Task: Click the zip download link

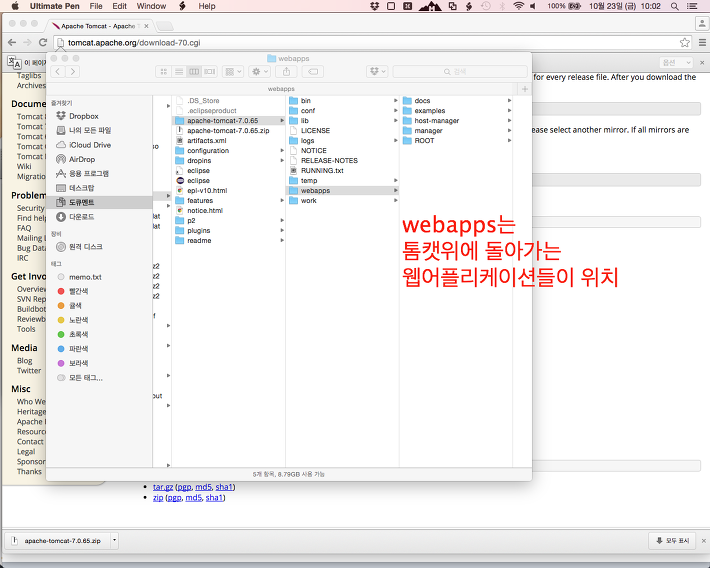Action: pyautogui.click(x=158, y=497)
